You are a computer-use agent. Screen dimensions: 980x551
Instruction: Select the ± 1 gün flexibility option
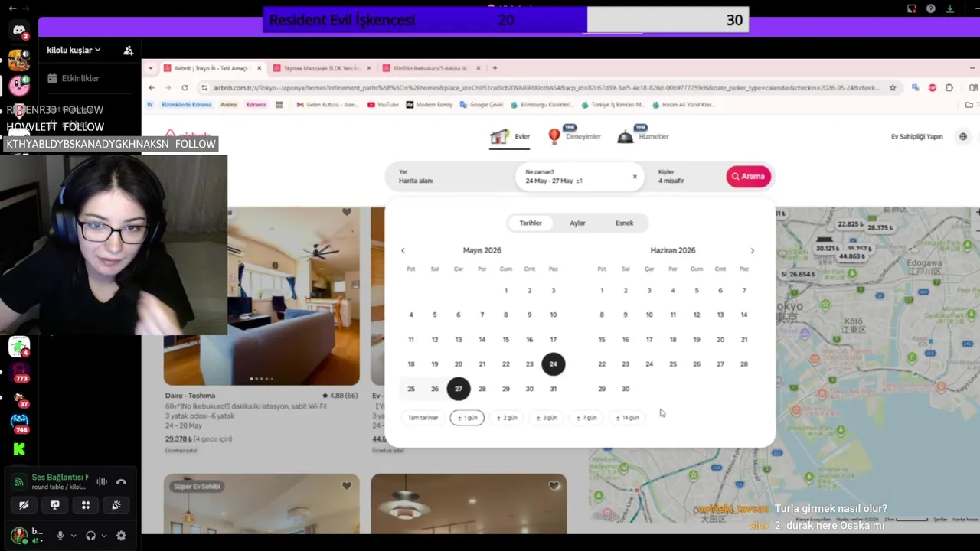click(x=467, y=418)
